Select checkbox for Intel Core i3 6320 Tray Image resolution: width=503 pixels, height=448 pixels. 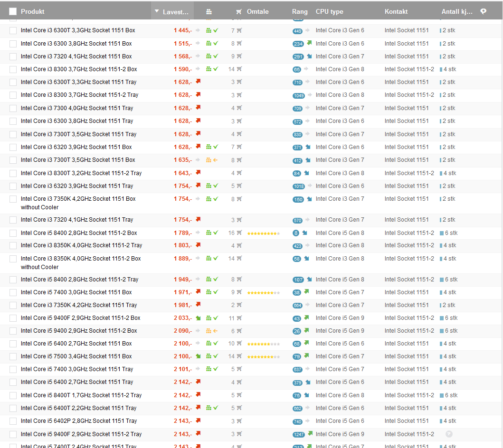click(13, 186)
